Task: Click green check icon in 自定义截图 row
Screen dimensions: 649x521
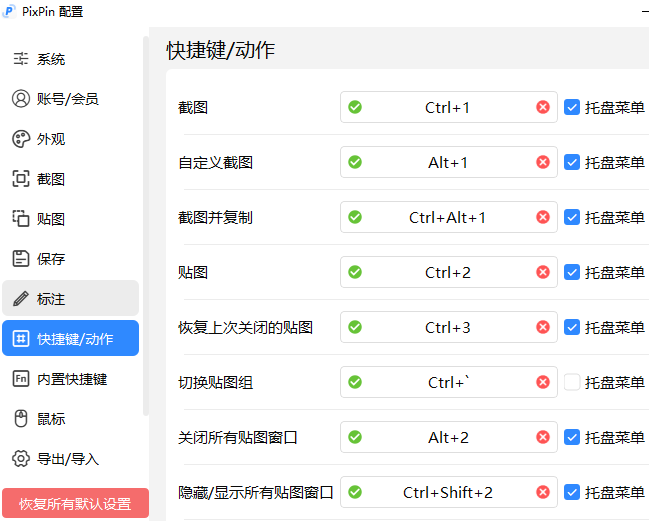Action: 355,162
